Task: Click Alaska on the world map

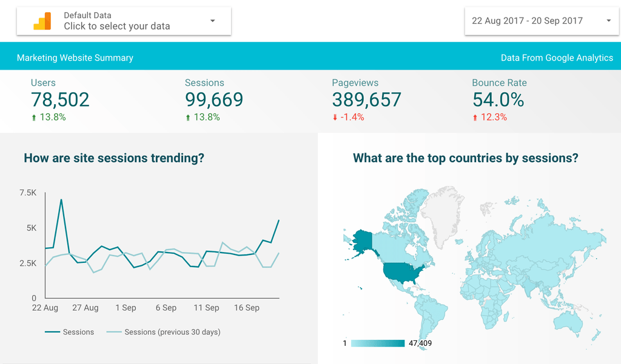Action: [363, 240]
